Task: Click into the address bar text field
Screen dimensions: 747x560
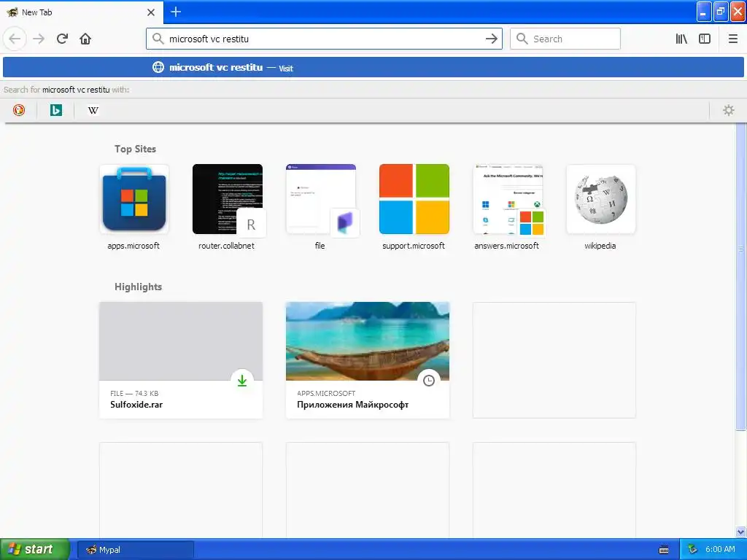Action: click(324, 39)
